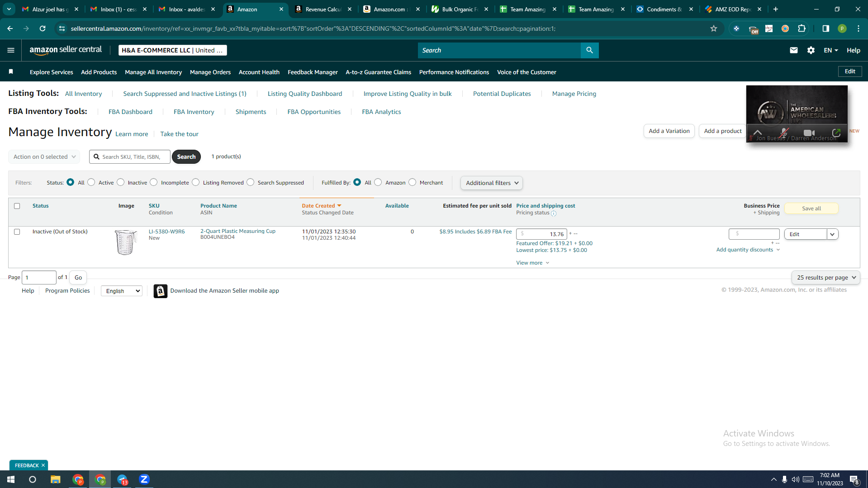
Task: Select Fulfilled By Amazon filter
Action: click(x=378, y=182)
